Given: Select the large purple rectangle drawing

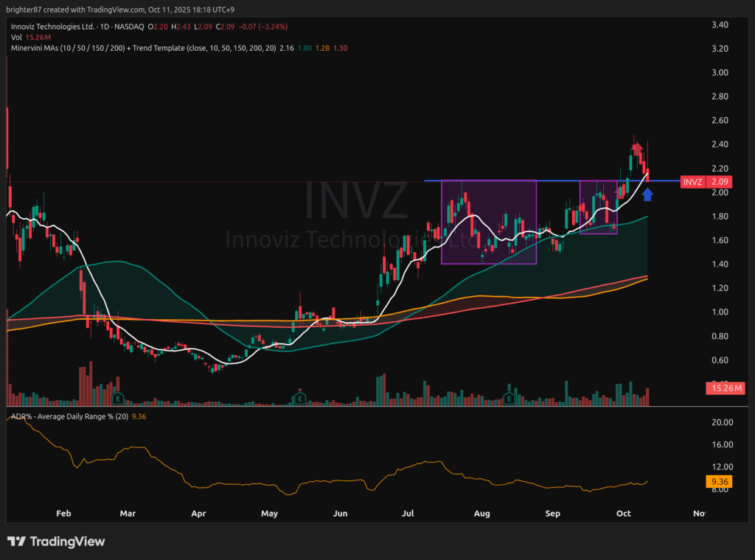Looking at the screenshot, I should pyautogui.click(x=488, y=222).
